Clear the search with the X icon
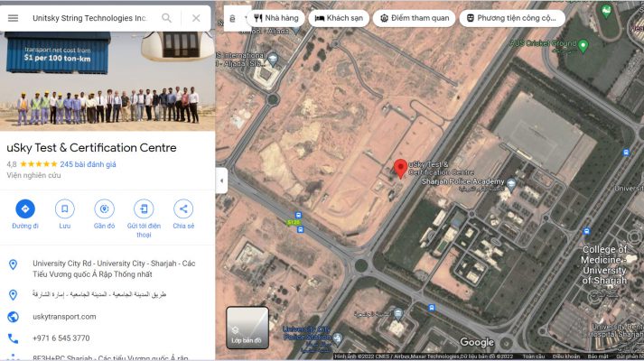Image resolution: width=644 pixels, height=361 pixels. [x=196, y=18]
